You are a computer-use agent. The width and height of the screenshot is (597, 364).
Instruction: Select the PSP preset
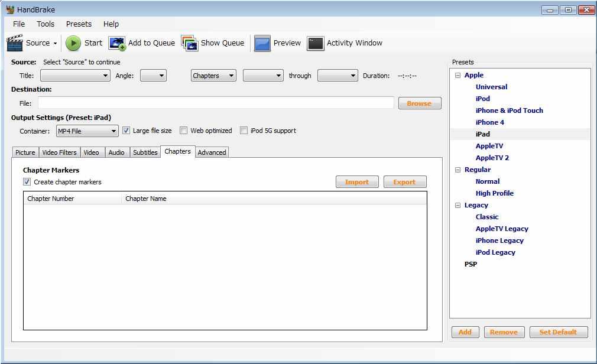coord(471,264)
